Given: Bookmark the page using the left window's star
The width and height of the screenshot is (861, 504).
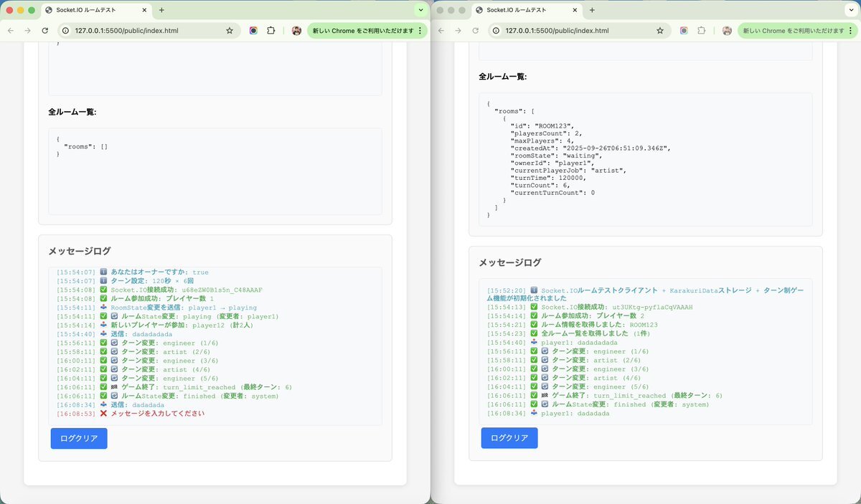Looking at the screenshot, I should point(230,31).
